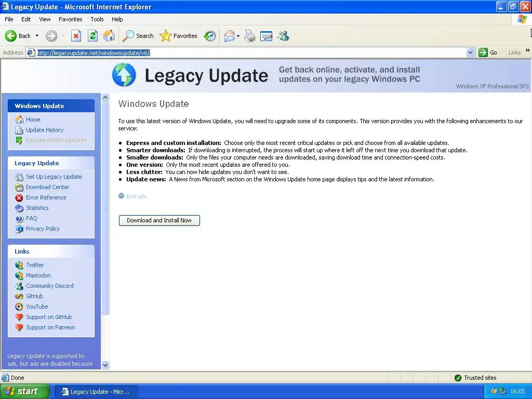This screenshot has height=399, width=532.
Task: Click the Twitter link
Action: 35,265
